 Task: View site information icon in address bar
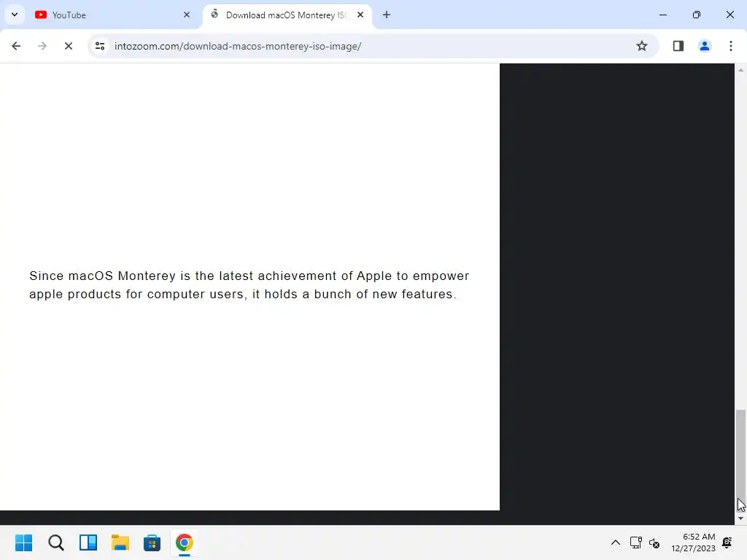pos(100,46)
